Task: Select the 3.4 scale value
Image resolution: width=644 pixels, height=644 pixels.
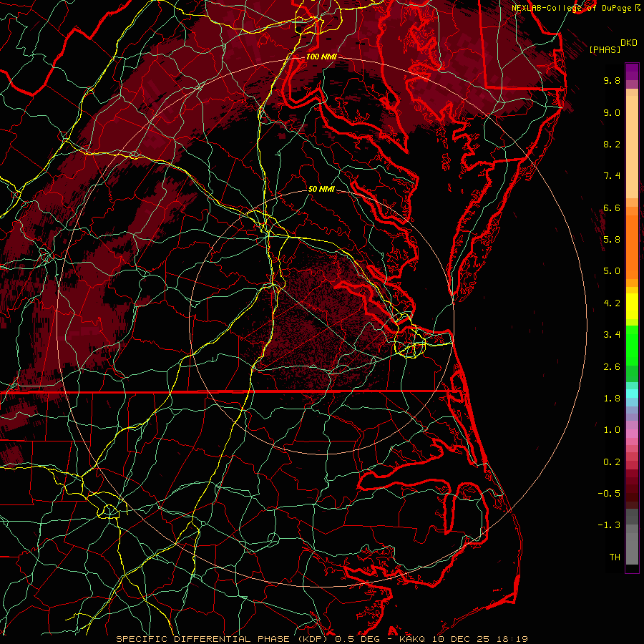Action: point(612,335)
